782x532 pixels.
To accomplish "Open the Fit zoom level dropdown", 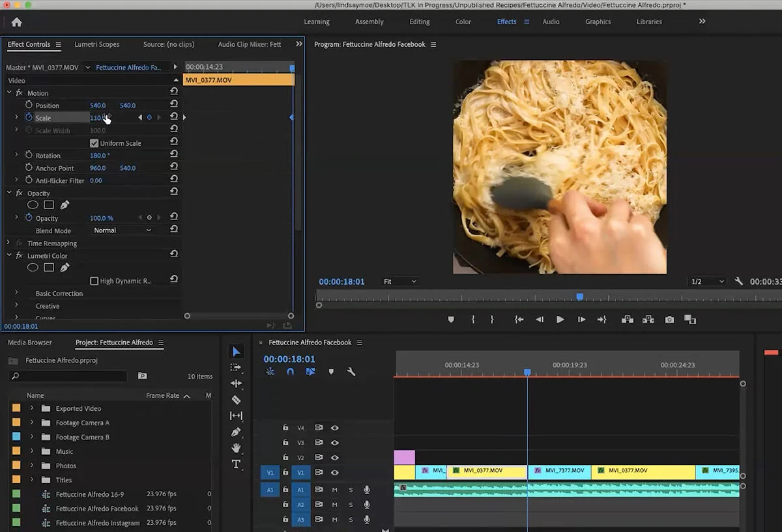I will (399, 281).
